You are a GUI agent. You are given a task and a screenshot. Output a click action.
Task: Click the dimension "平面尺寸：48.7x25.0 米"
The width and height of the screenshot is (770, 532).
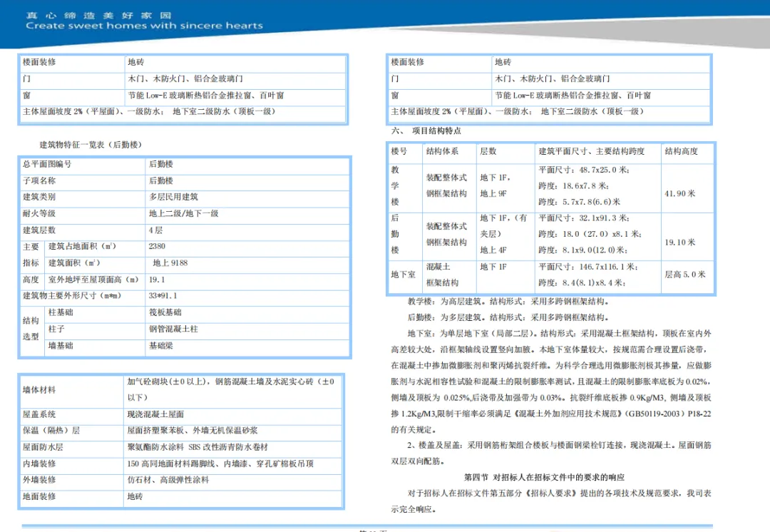click(x=583, y=170)
